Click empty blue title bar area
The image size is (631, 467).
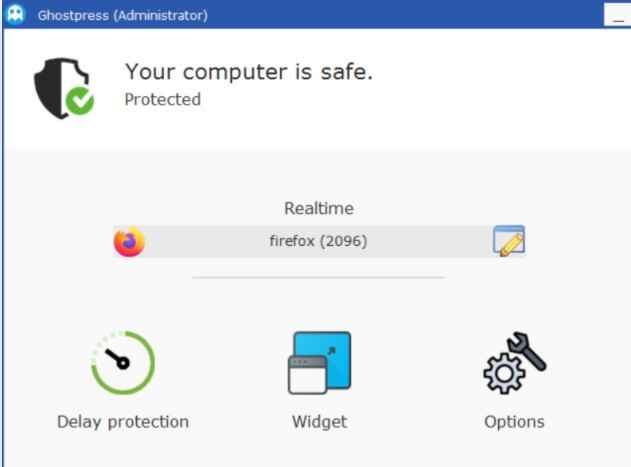tap(402, 14)
